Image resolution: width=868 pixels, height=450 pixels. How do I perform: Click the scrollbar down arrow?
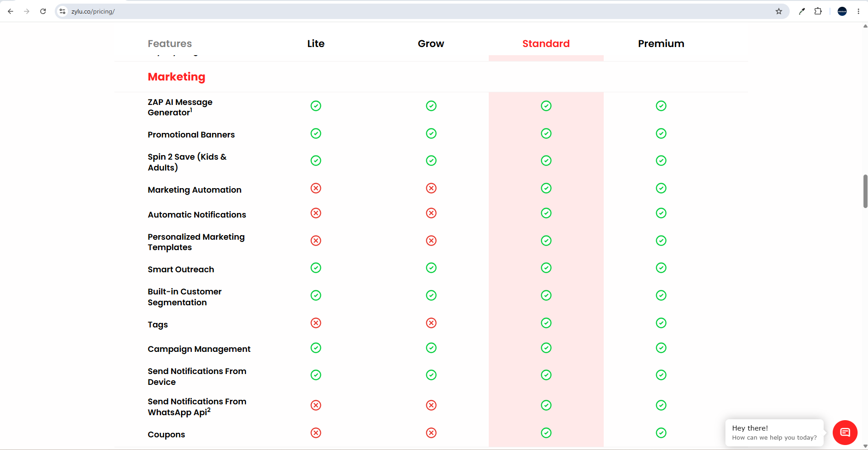tap(865, 446)
